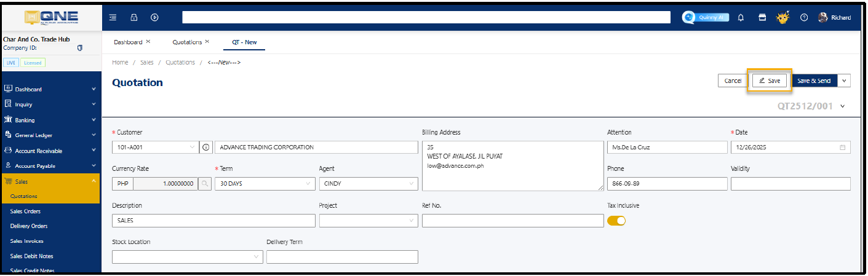The image size is (868, 276).
Task: Close the Quotations tab
Action: (207, 41)
